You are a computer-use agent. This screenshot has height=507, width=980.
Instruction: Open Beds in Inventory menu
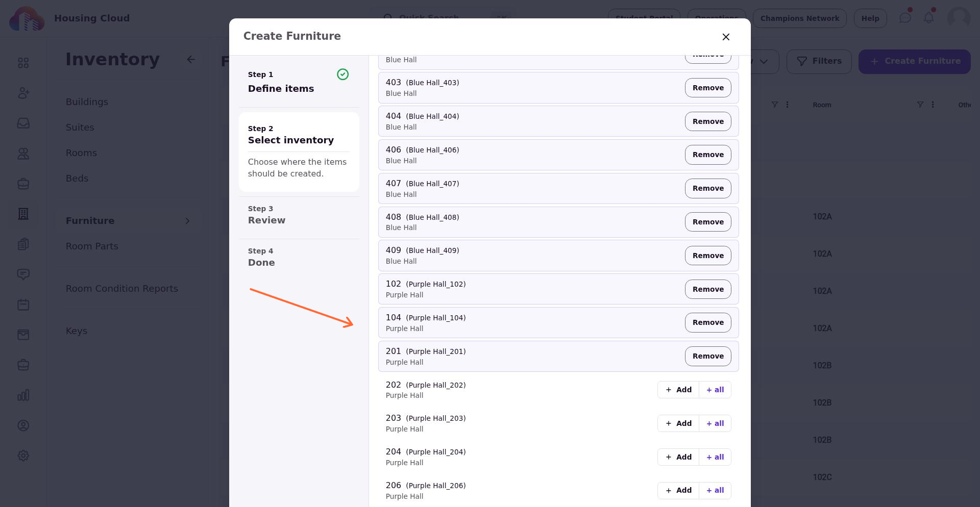77,178
